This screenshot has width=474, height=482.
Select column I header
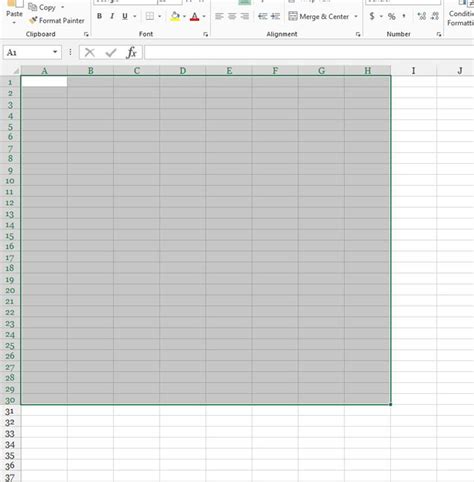tap(414, 71)
